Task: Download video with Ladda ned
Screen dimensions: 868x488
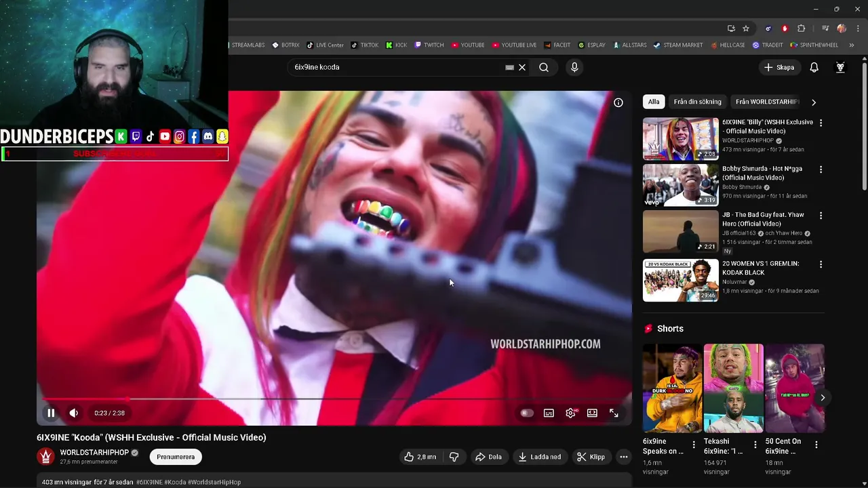Action: pyautogui.click(x=540, y=457)
